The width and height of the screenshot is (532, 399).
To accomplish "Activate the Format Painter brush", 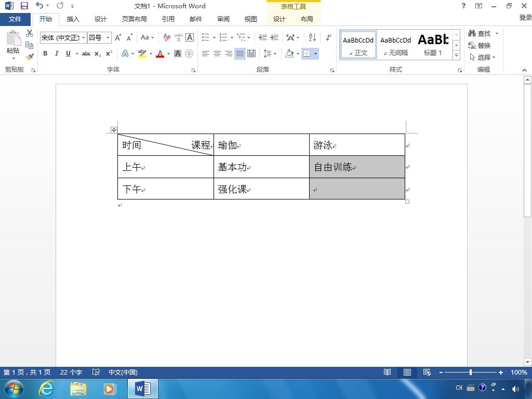I will pyautogui.click(x=30, y=56).
